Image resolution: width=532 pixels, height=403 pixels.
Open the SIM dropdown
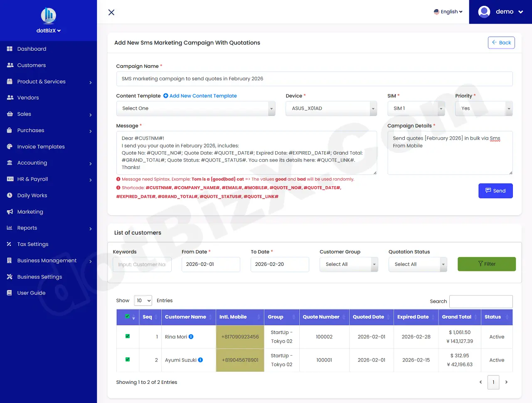pyautogui.click(x=416, y=108)
